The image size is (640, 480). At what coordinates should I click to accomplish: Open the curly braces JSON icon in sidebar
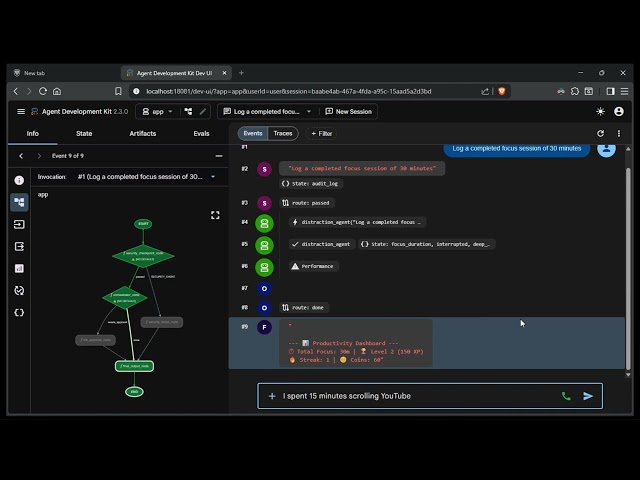[x=19, y=312]
